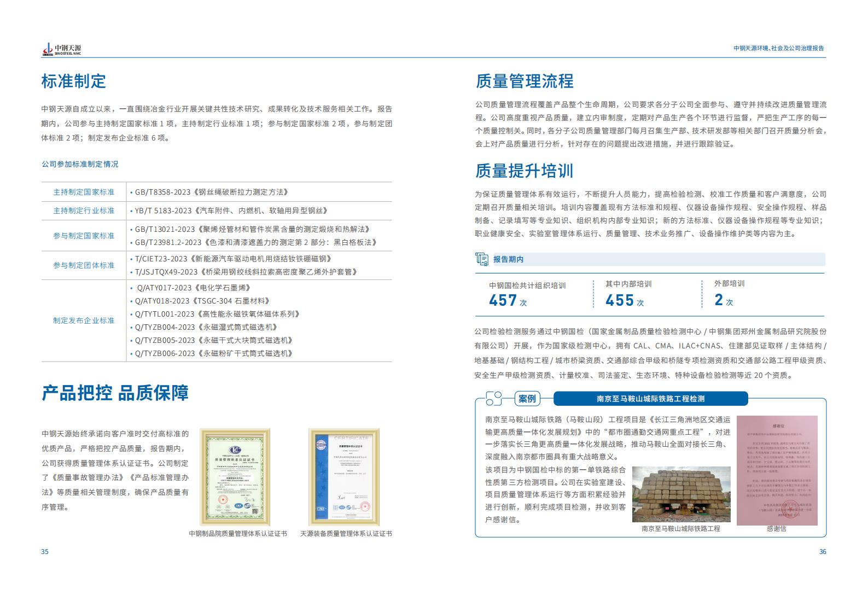Click the 案例 label badge
The height and width of the screenshot is (589, 868).
pyautogui.click(x=527, y=399)
